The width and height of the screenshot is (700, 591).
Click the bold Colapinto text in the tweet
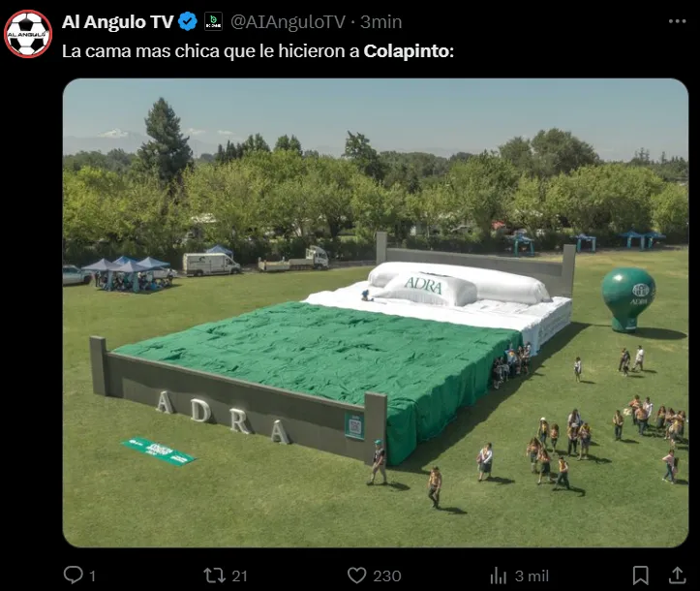point(409,51)
